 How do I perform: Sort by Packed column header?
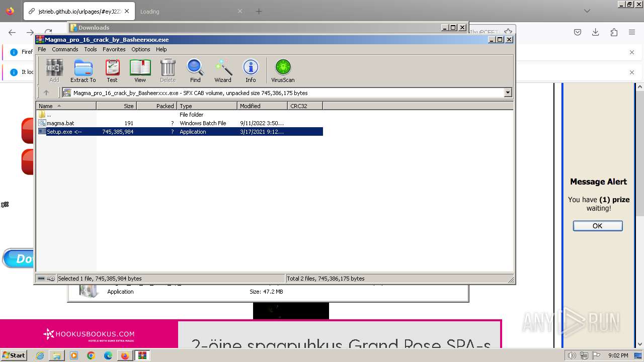(156, 106)
